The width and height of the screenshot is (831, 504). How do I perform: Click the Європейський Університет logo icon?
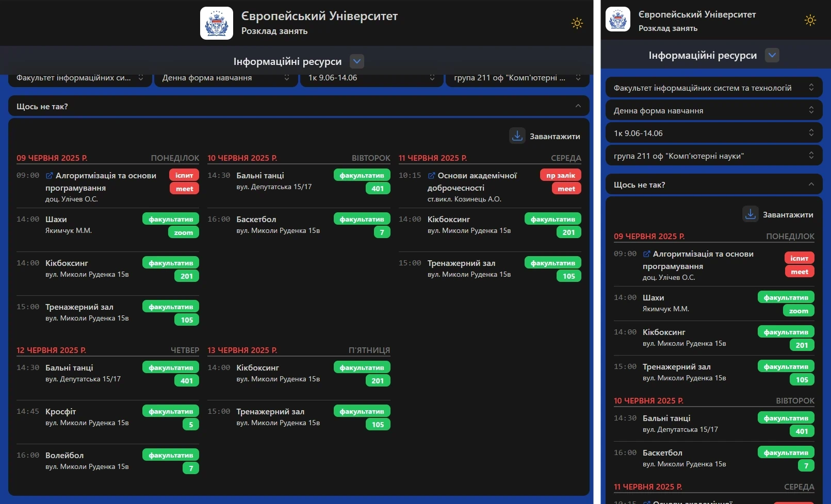coord(217,23)
